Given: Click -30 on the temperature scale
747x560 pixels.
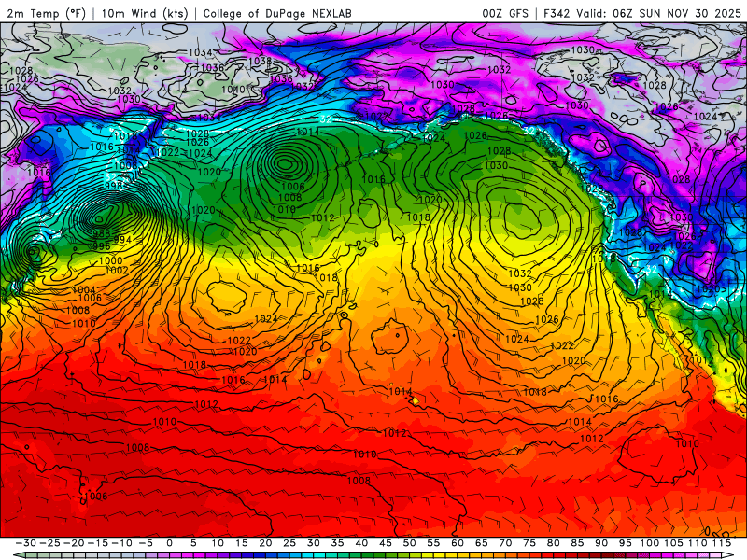Looking at the screenshot, I should pos(26,543).
